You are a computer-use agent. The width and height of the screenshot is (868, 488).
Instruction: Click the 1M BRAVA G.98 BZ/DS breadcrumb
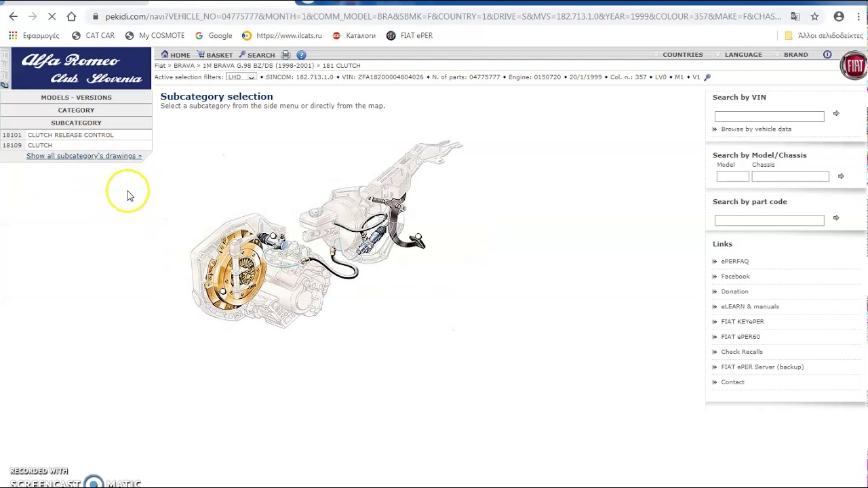click(x=258, y=66)
